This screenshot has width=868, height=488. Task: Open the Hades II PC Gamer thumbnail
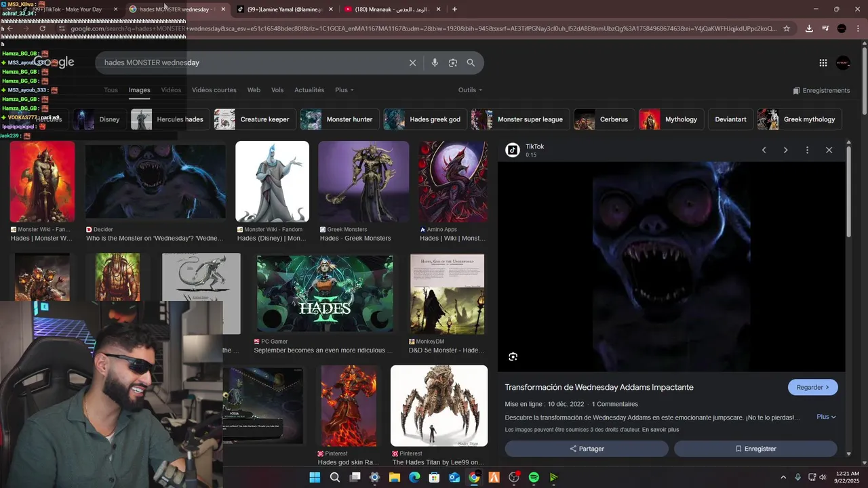click(x=325, y=293)
